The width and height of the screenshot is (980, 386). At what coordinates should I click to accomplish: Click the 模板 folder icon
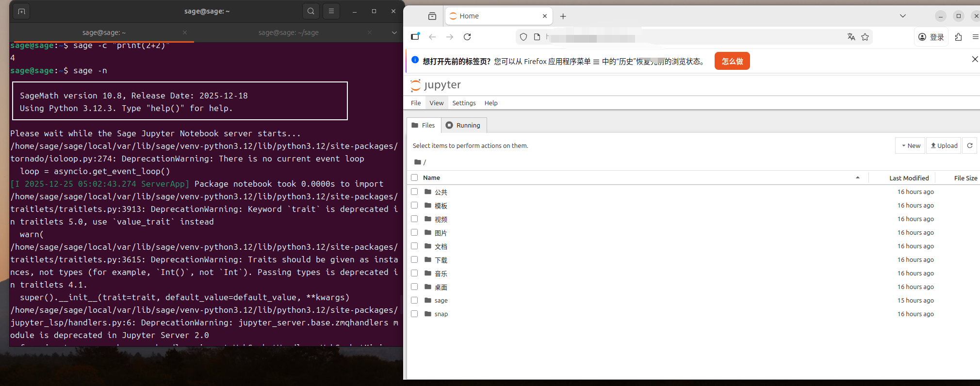pyautogui.click(x=428, y=205)
